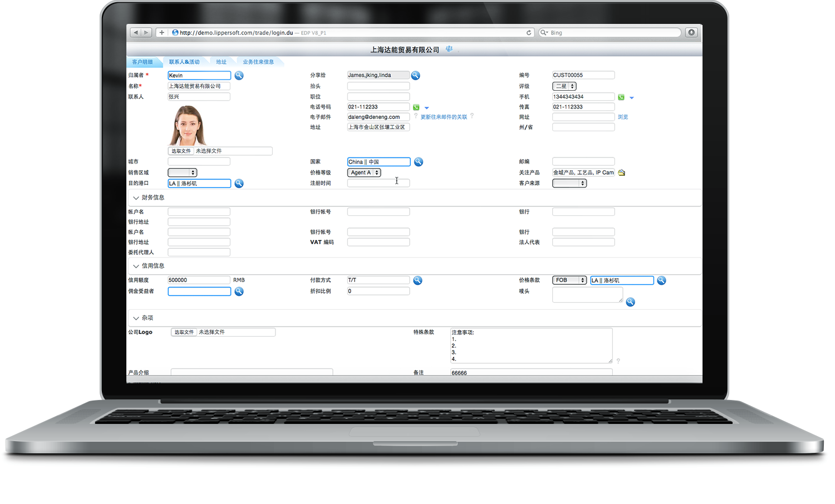Click the 信用额度 field containing 500000
835x504 pixels.
[199, 280]
